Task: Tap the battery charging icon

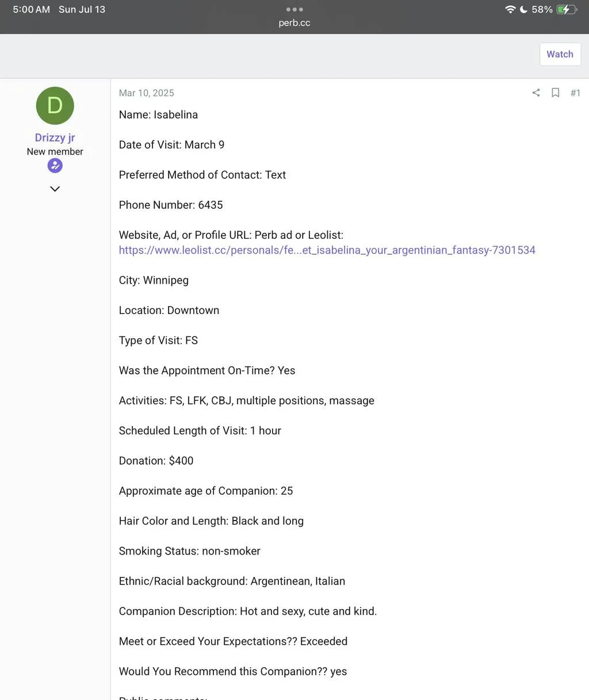Action: coord(567,9)
